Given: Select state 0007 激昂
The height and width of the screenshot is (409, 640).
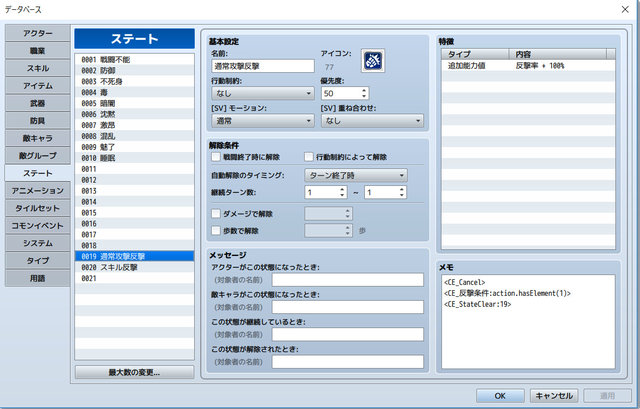Looking at the screenshot, I should (134, 125).
